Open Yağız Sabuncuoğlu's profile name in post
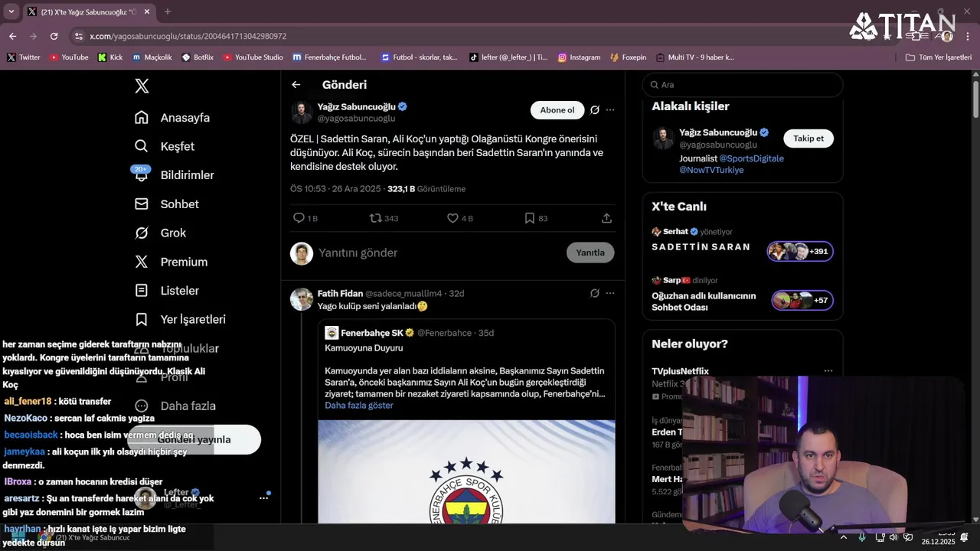Screen dimensions: 980x551 coord(356,106)
